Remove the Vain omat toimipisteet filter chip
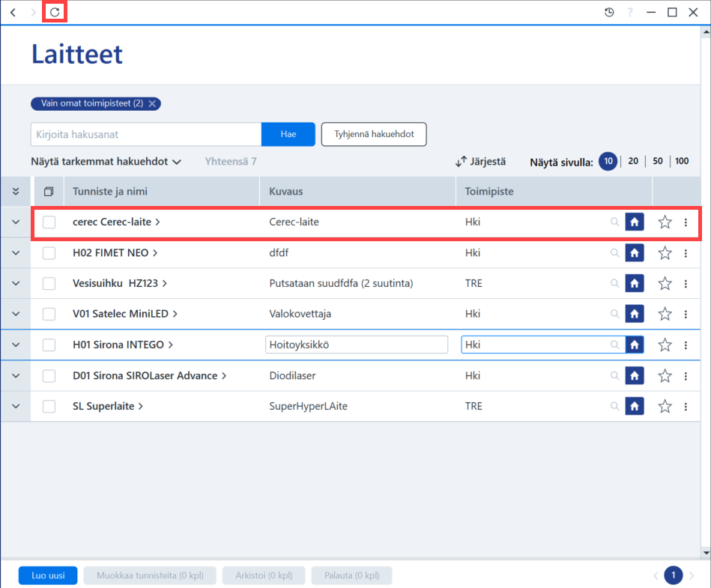 pos(152,103)
